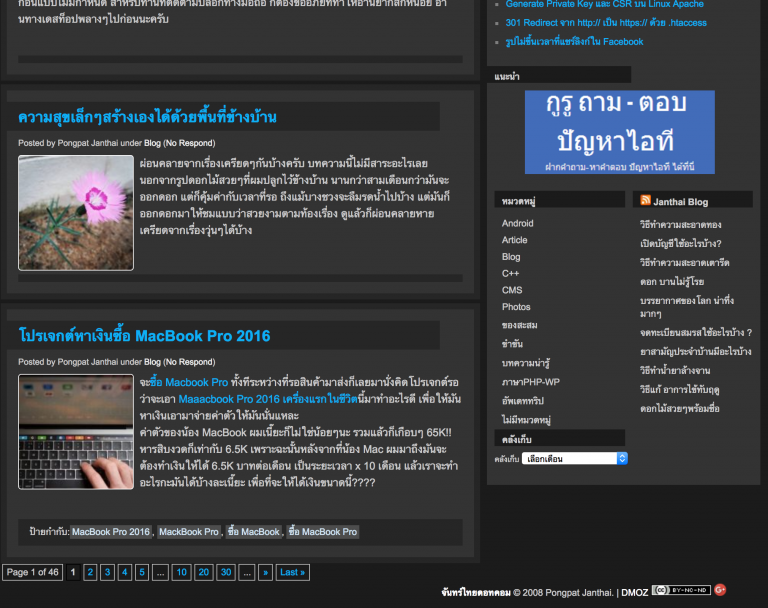Open Janthai Blog entry ดอกไม้สวยๆพร้อมชื่อ
Screen dimensions: 768x608
(x=679, y=409)
